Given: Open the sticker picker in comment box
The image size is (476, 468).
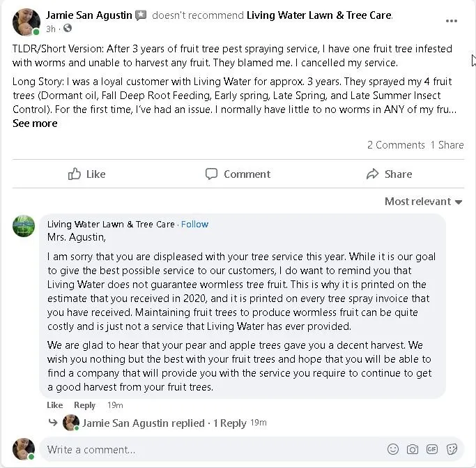Looking at the screenshot, I should (x=452, y=449).
